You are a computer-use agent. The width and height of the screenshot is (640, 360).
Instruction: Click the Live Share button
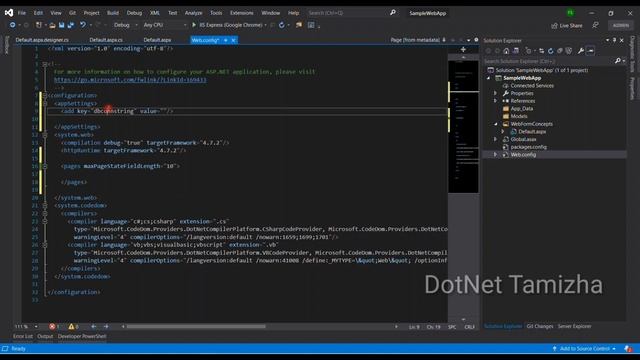567,25
